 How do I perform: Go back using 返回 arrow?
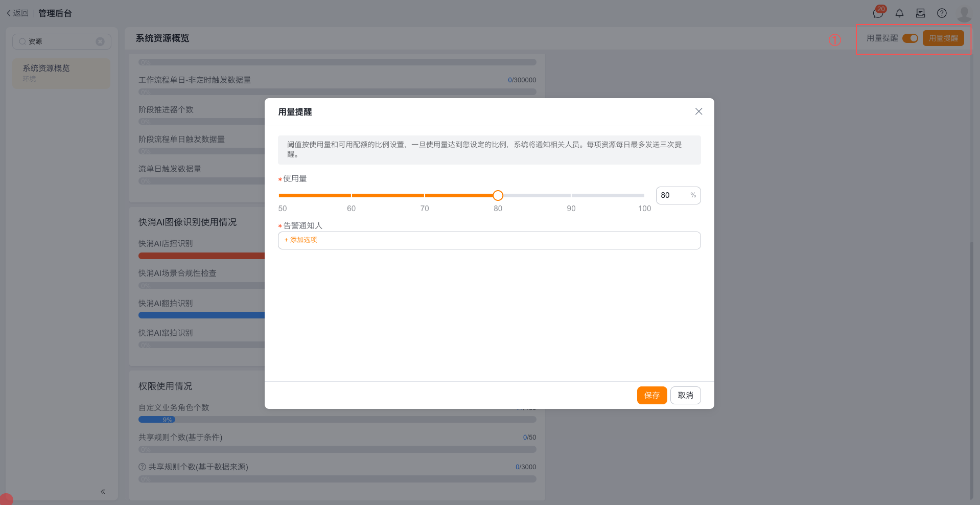(17, 13)
